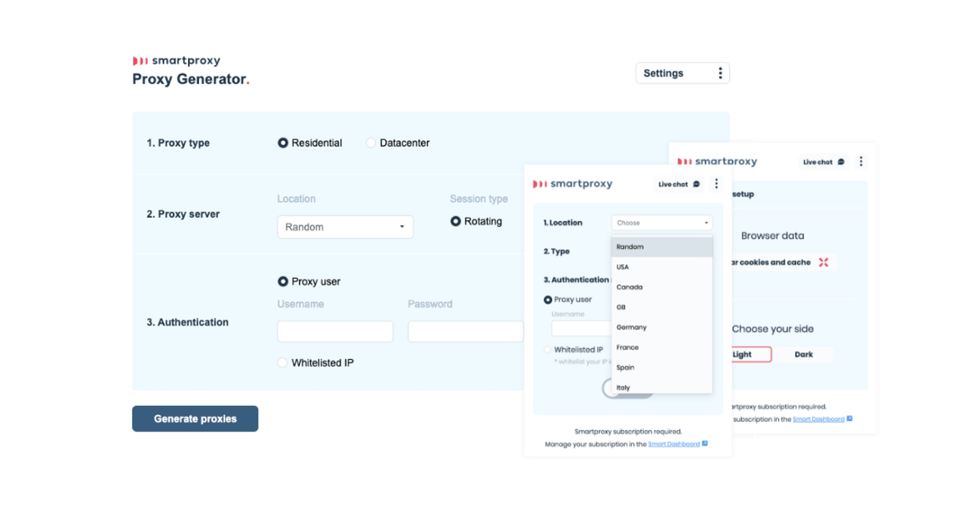Select USA from the location list

click(661, 267)
